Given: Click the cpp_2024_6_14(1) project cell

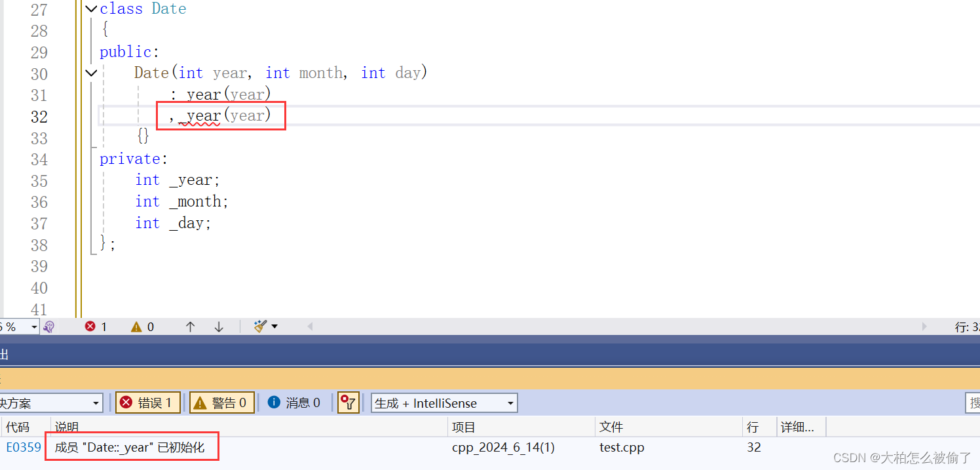Looking at the screenshot, I should (503, 448).
